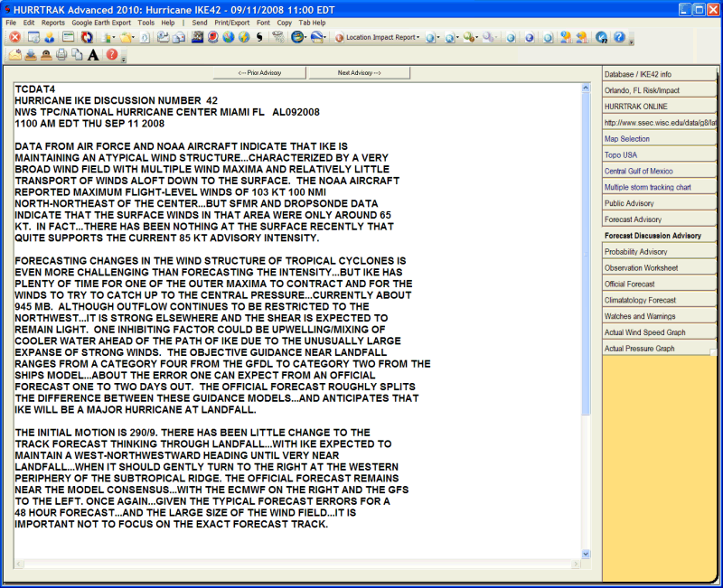Expand the yellow folder dropdown arrow
Image resolution: width=723 pixels, height=588 pixels.
click(x=135, y=38)
